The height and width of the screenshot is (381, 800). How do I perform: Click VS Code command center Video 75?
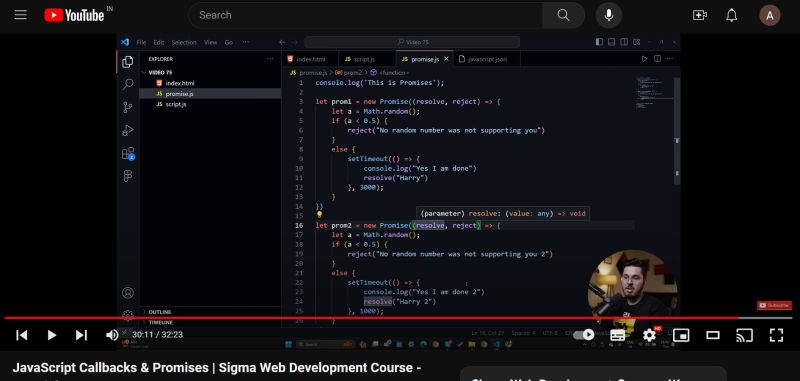pyautogui.click(x=412, y=42)
